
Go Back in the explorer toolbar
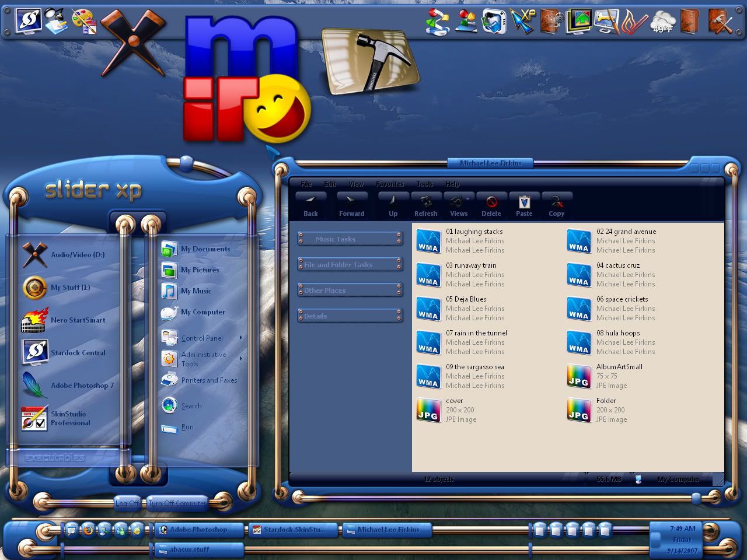[310, 205]
